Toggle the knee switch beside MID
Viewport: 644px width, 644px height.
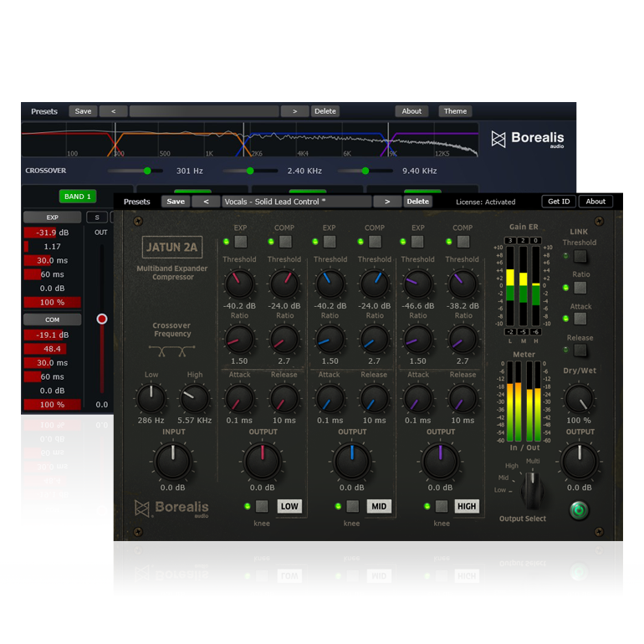(352, 506)
